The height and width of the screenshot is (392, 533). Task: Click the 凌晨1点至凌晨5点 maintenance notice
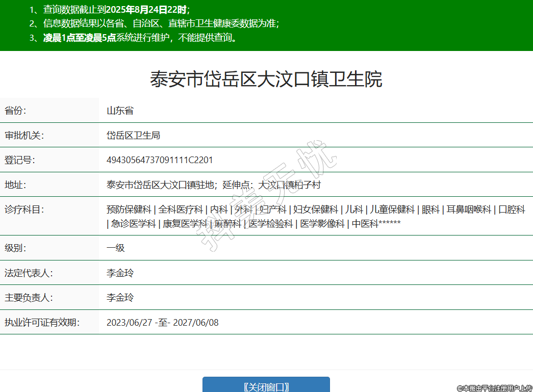pyautogui.click(x=80, y=38)
